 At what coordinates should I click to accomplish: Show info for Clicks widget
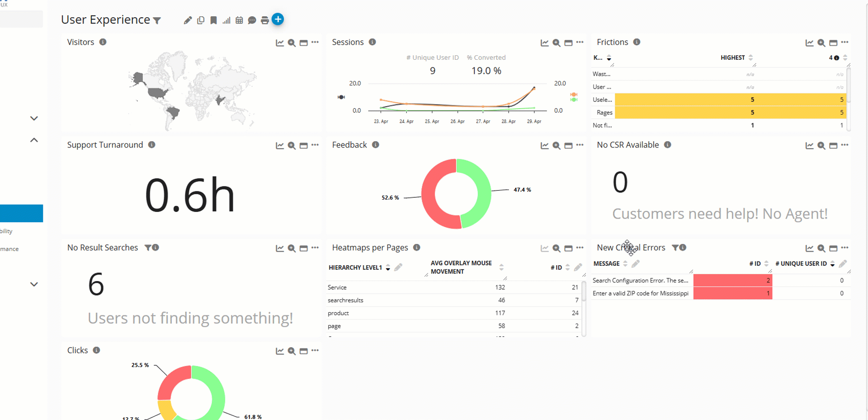[x=96, y=350]
